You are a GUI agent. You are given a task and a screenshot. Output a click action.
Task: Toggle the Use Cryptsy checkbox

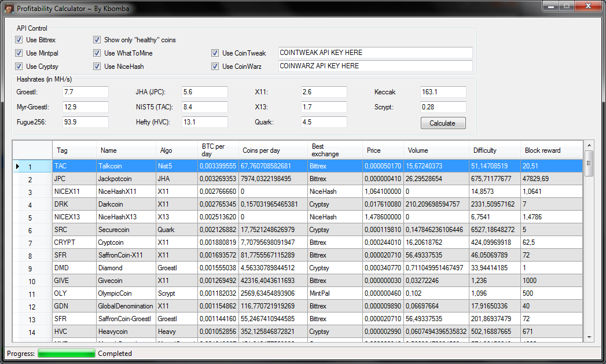(x=19, y=67)
